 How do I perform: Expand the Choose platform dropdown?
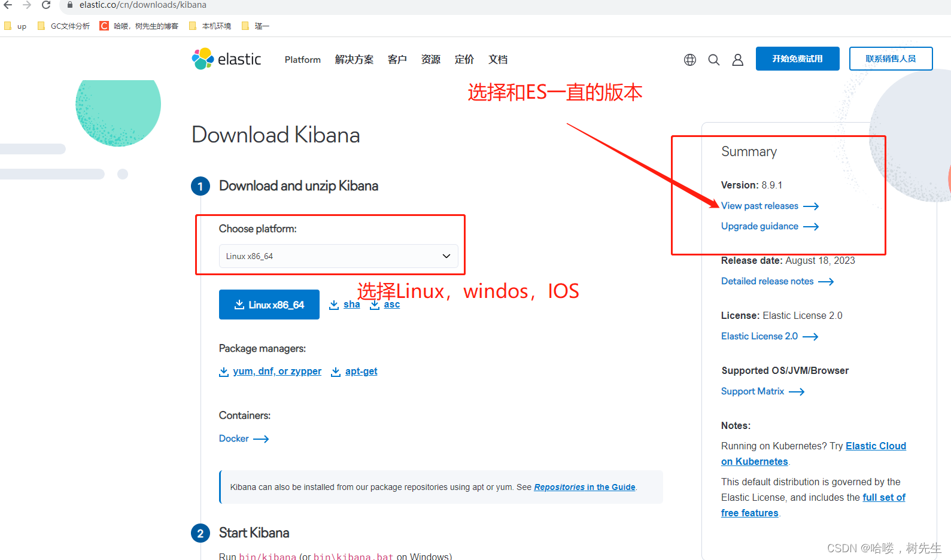click(339, 256)
